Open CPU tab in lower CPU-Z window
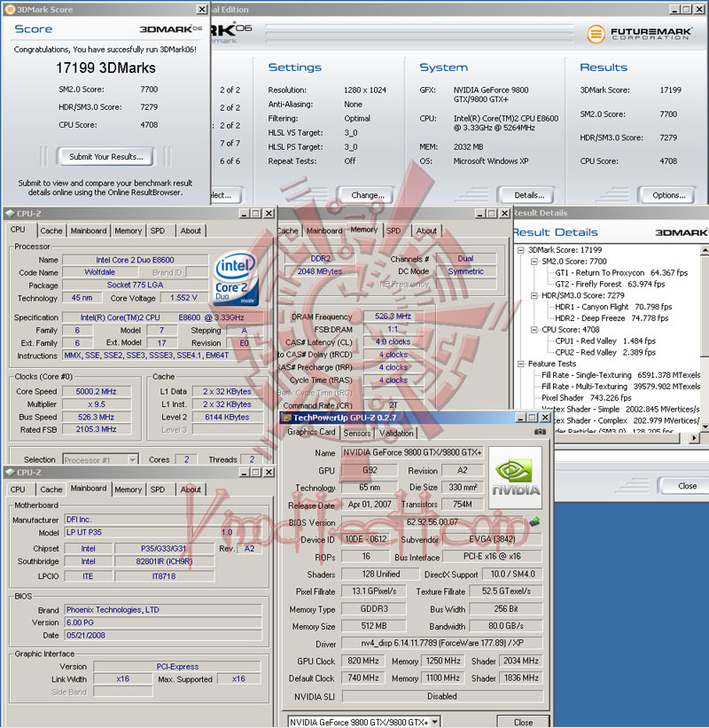 pos(18,489)
